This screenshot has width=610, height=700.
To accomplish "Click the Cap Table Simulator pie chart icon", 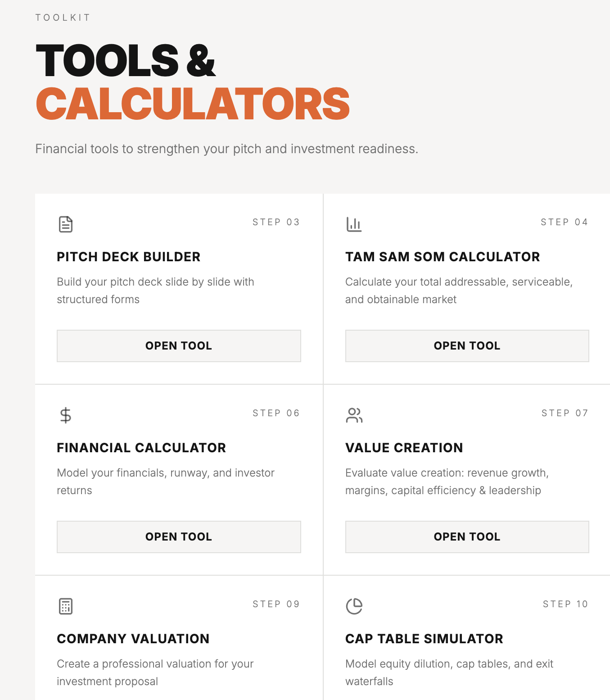I will 354,606.
